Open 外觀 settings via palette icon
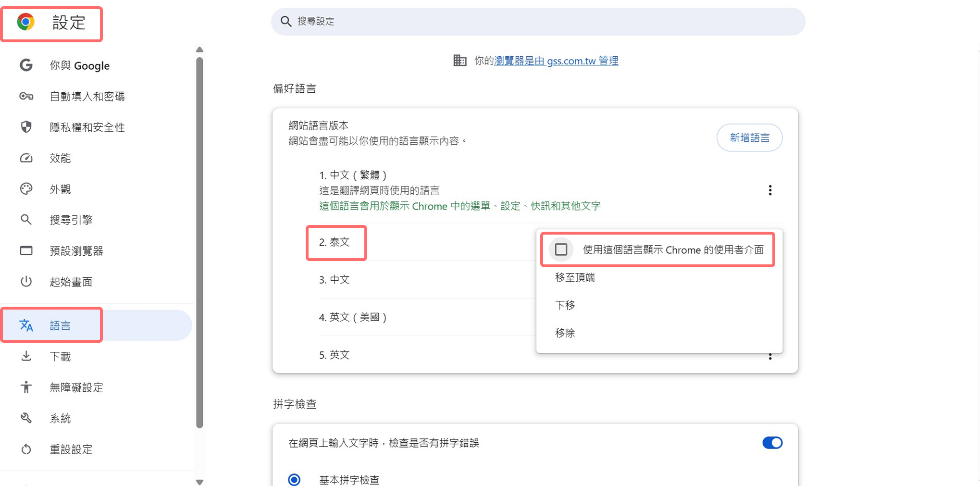Viewport: 980px width, 486px height. (26, 188)
